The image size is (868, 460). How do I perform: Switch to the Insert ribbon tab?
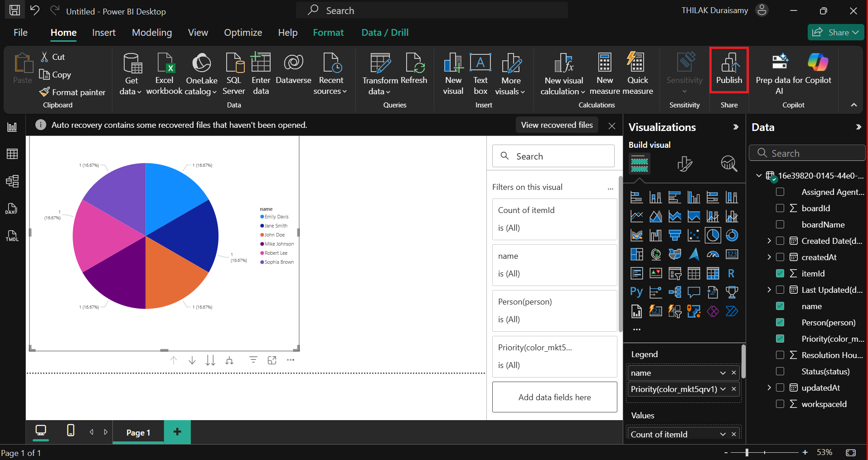pos(104,33)
